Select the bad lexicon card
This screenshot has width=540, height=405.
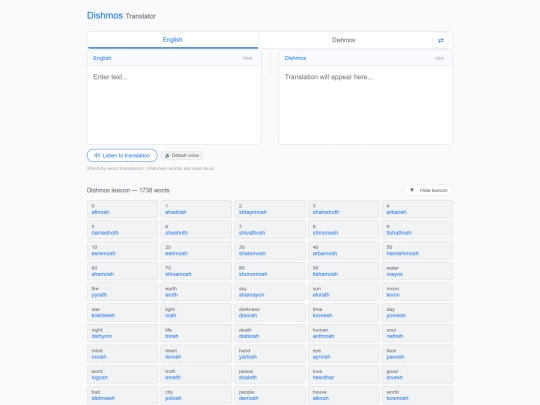coord(123,395)
